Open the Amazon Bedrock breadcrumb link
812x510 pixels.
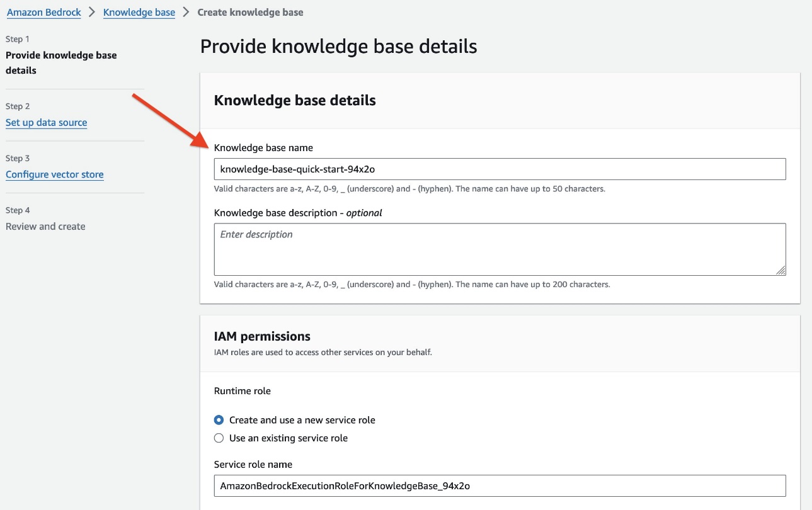(x=44, y=12)
